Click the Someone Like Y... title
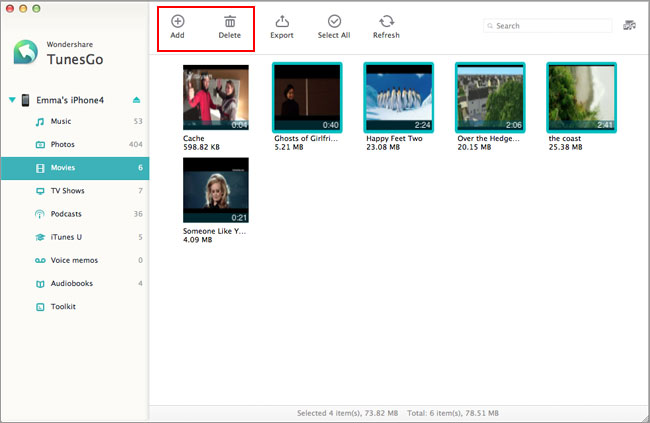The width and height of the screenshot is (650, 423). pos(214,231)
